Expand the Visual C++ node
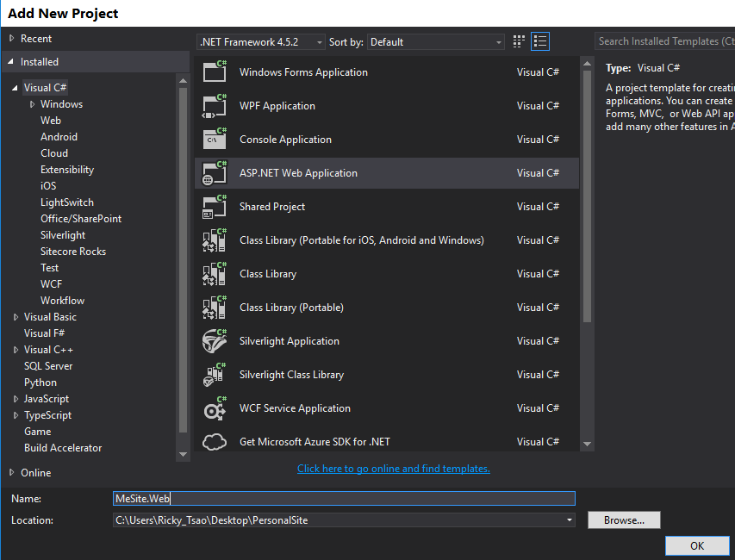 (16, 350)
